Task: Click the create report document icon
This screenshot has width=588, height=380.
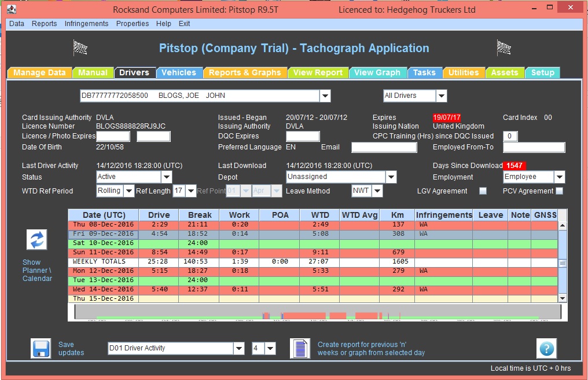Action: [x=300, y=349]
